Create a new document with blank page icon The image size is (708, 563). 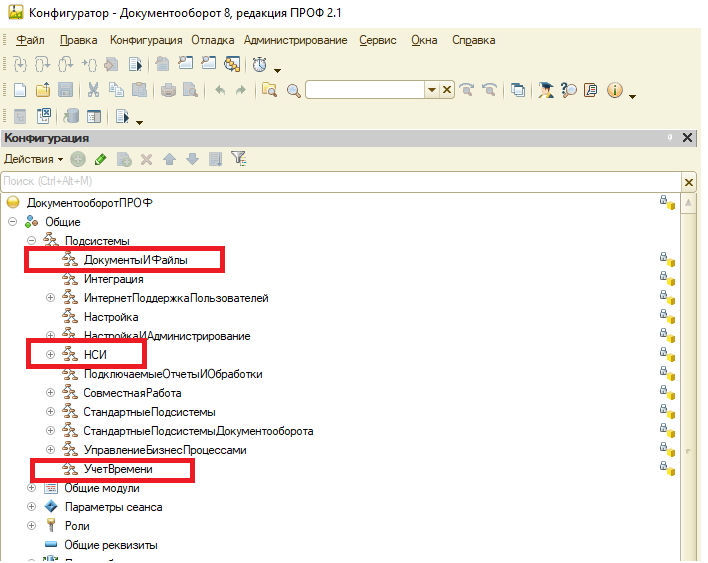coord(20,90)
